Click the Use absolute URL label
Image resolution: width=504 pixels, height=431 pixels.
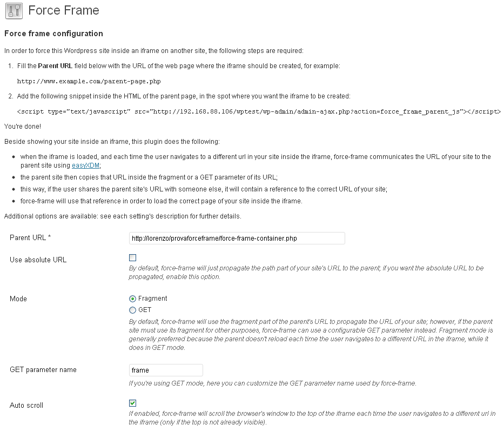click(38, 260)
